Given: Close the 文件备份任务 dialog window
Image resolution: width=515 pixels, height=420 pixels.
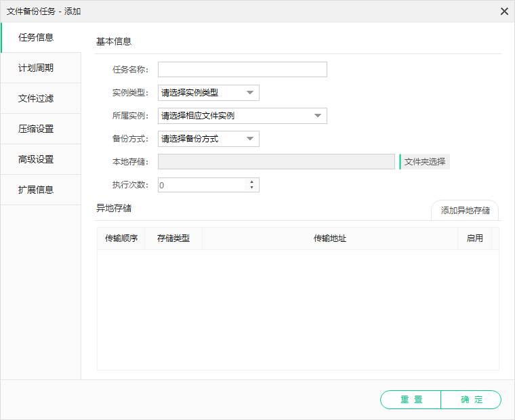Looking at the screenshot, I should point(504,12).
